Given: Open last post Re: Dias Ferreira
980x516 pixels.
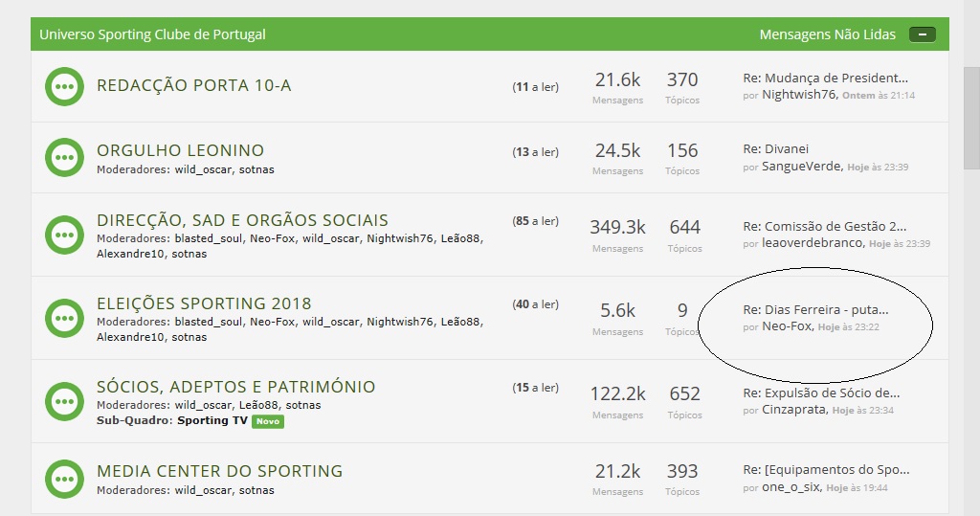Looking at the screenshot, I should (x=815, y=309).
